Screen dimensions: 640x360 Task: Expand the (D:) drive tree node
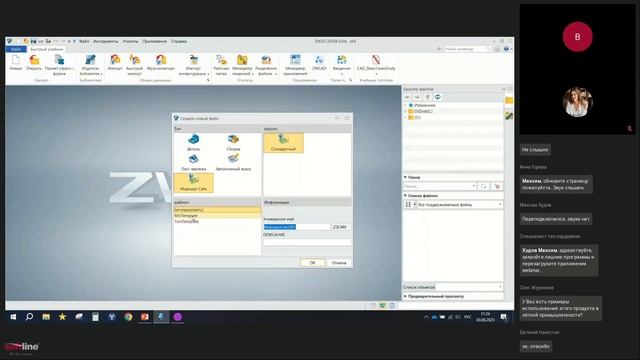[405, 117]
